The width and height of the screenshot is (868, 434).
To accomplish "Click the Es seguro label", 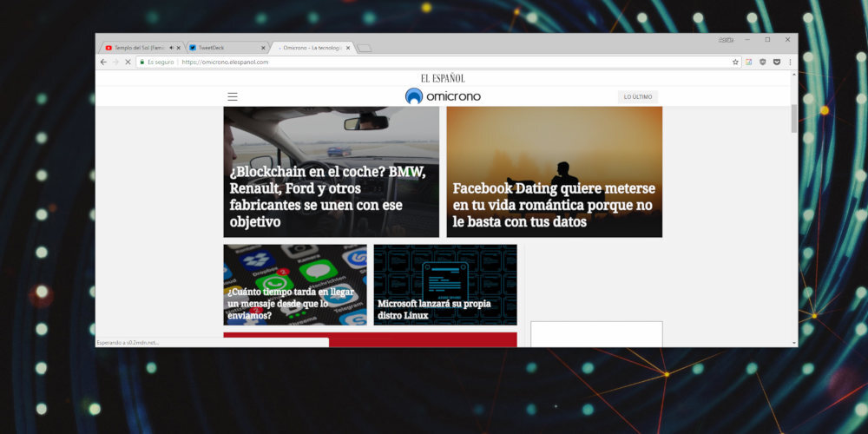I will (161, 62).
